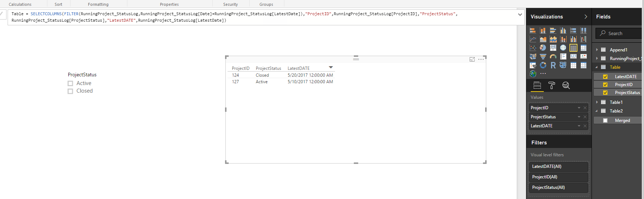Screen dimensions: 644x199
Task: Select the 100% stacked bar chart visualization
Action: click(573, 30)
